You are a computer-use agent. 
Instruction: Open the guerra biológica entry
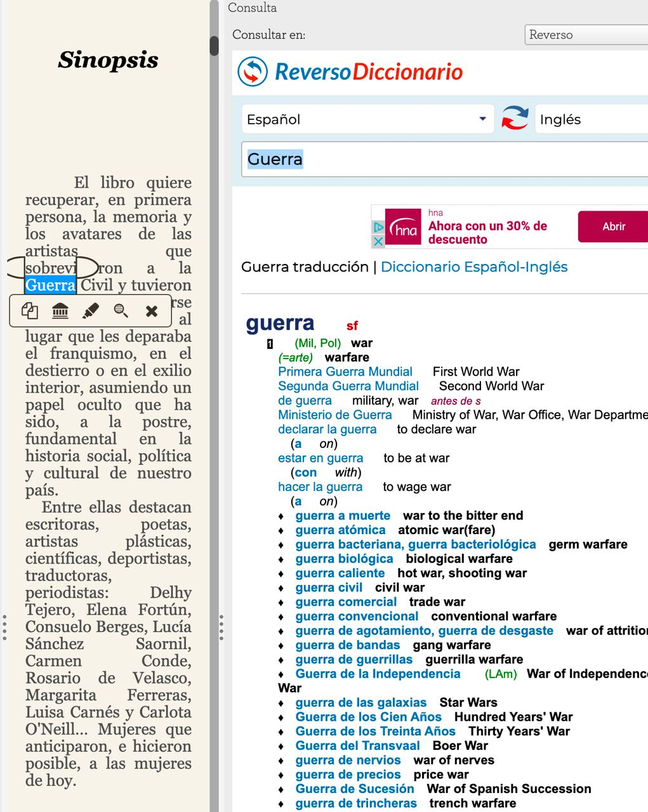tap(344, 559)
